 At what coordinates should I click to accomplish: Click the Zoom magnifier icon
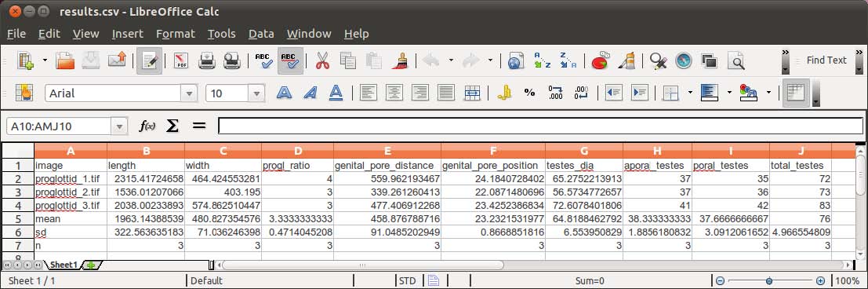pyautogui.click(x=735, y=60)
